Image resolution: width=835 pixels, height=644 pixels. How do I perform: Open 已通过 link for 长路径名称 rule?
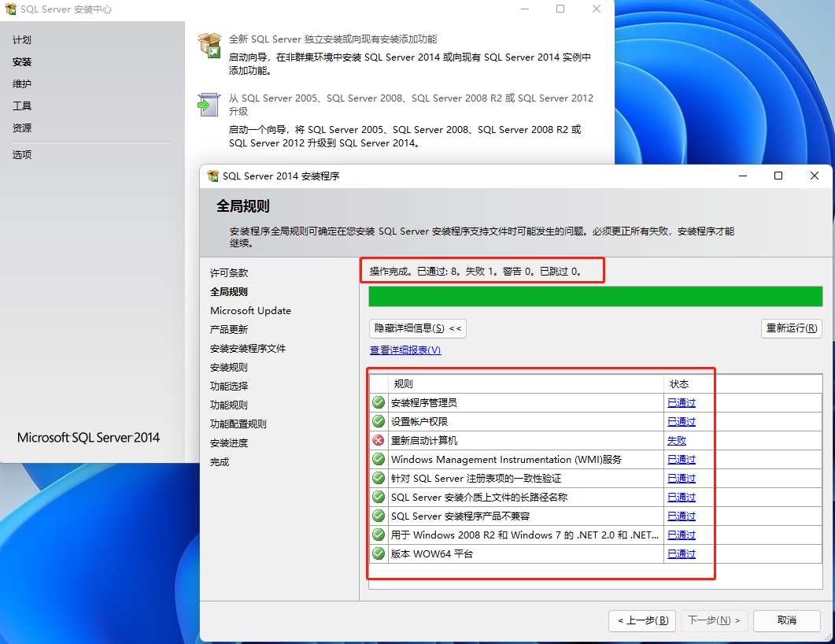(682, 497)
